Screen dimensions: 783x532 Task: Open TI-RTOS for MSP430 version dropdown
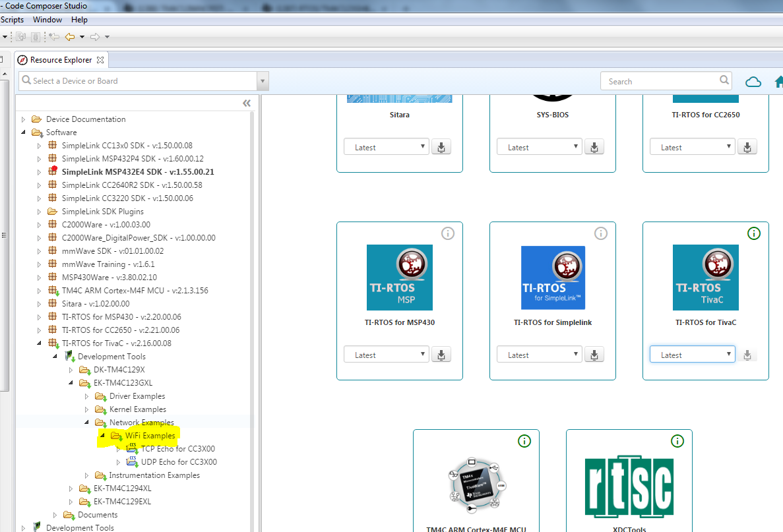(x=387, y=355)
